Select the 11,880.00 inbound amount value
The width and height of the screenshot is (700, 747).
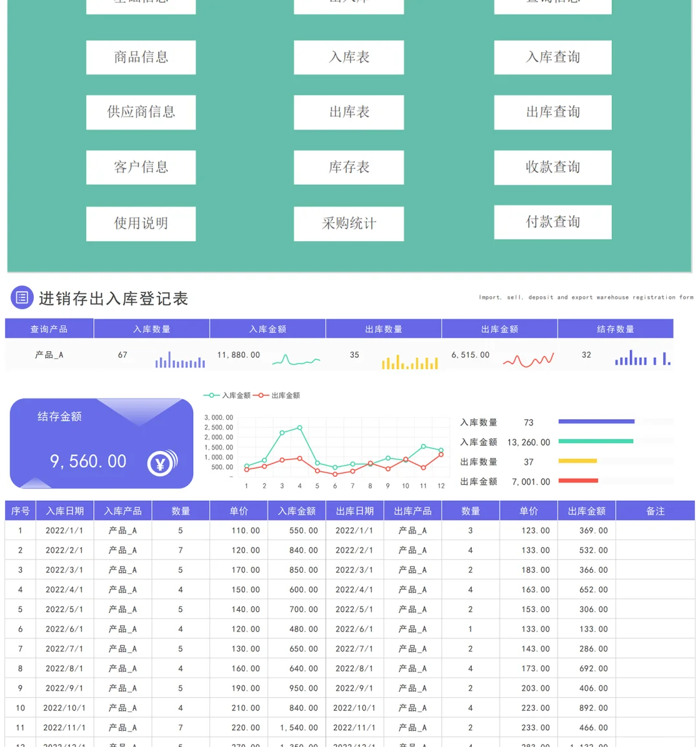pos(239,355)
